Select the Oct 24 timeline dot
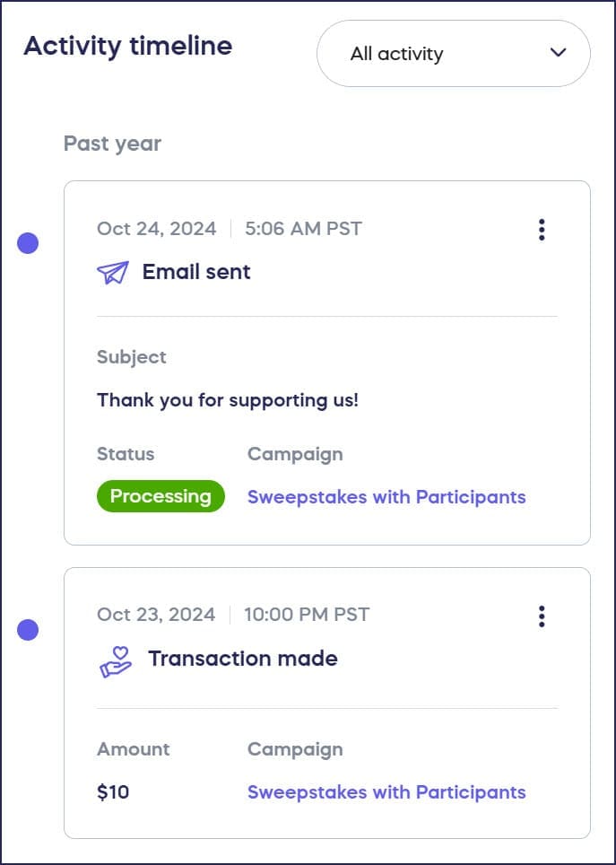Image resolution: width=616 pixels, height=865 pixels. (28, 243)
